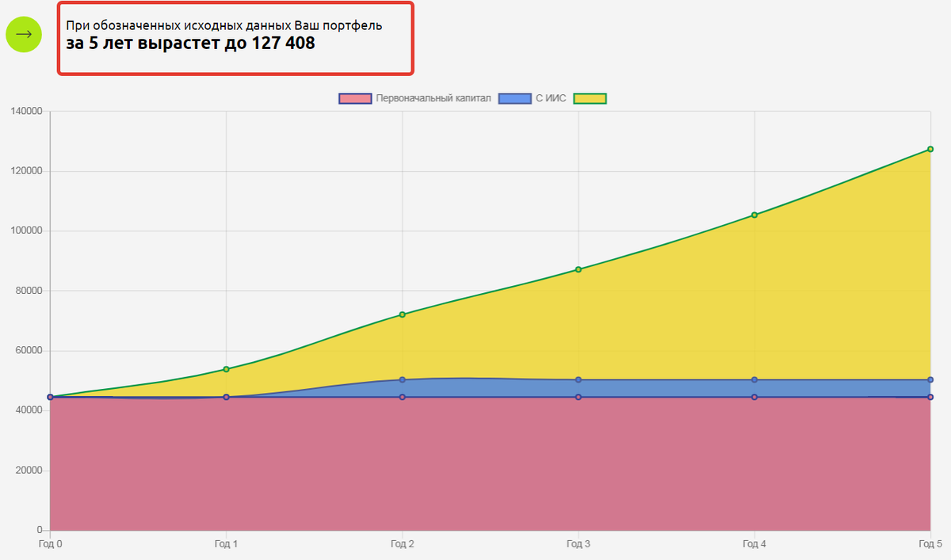This screenshot has width=951, height=560.
Task: Select the blue ИИС data point at Год 5
Action: pos(930,379)
